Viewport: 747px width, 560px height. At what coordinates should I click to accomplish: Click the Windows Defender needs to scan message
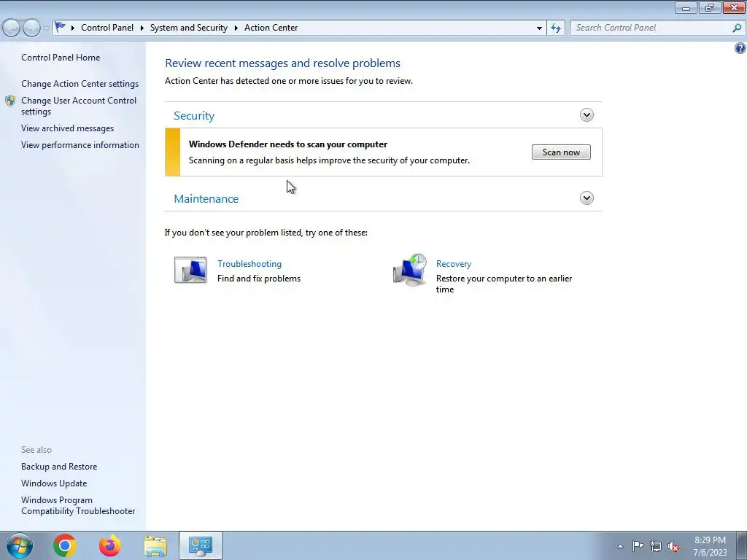pyautogui.click(x=287, y=144)
